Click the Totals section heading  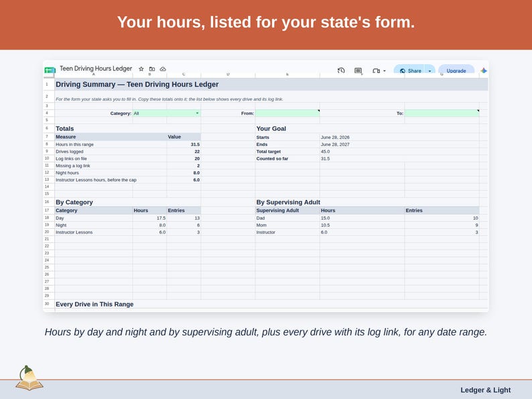click(64, 129)
